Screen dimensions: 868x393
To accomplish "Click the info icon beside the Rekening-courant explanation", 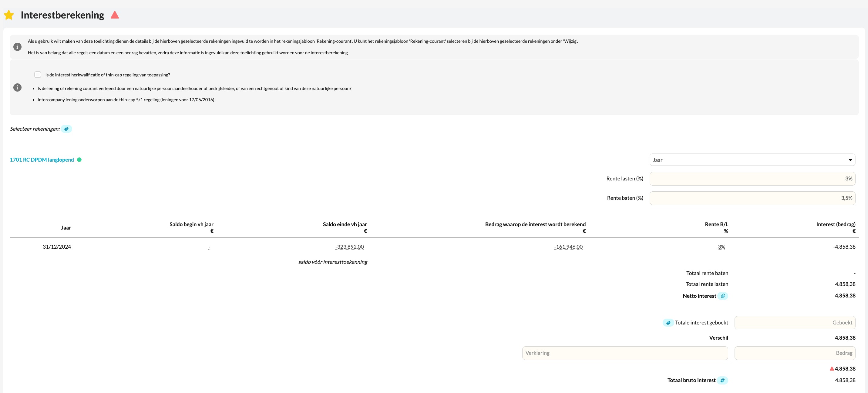I will 17,47.
